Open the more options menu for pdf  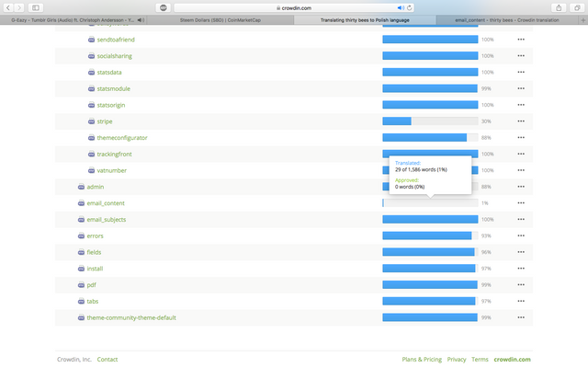pos(521,285)
